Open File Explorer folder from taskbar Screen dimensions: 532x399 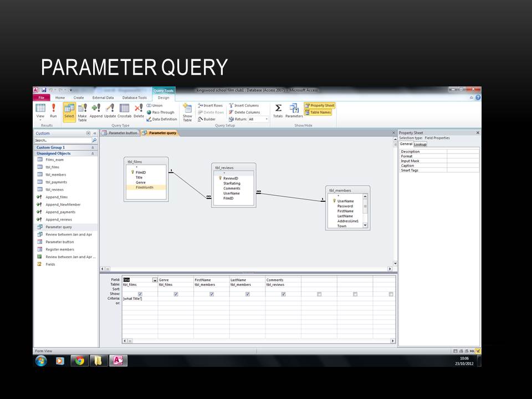[x=99, y=361]
